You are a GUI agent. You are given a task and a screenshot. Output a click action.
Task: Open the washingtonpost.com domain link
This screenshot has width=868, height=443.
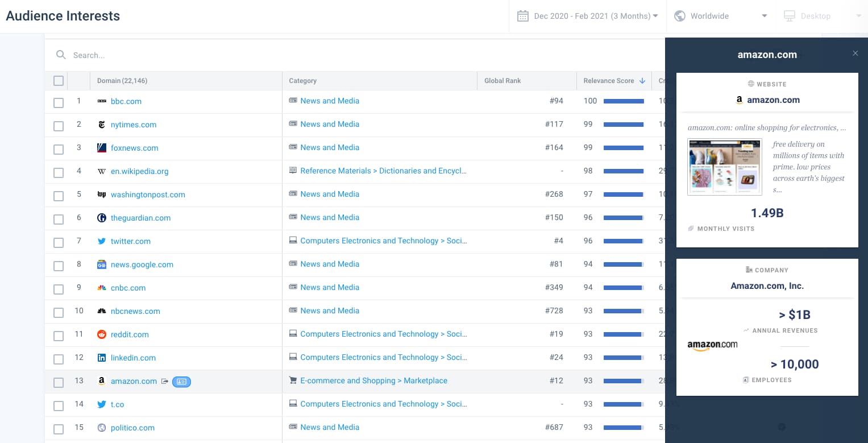[148, 194]
